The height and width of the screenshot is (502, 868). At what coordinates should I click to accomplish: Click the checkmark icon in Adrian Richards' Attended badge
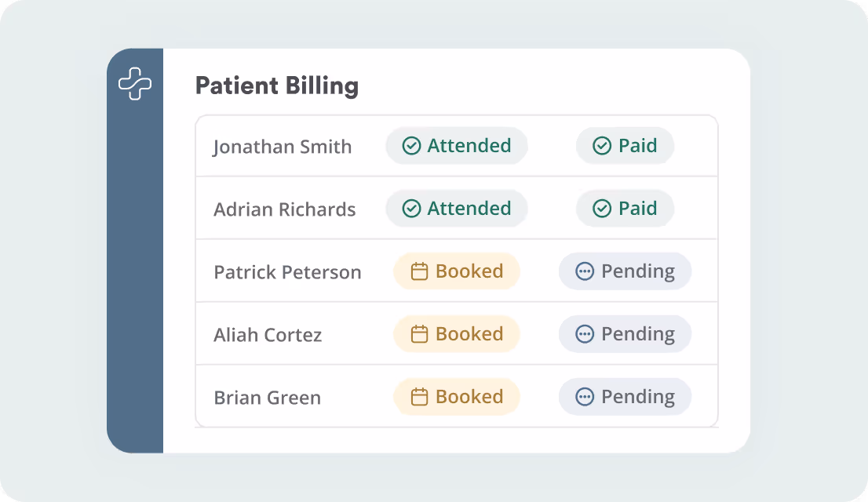(411, 209)
